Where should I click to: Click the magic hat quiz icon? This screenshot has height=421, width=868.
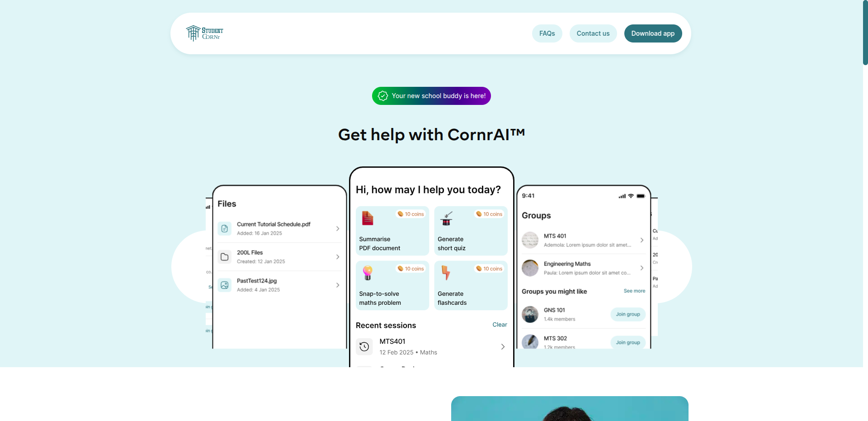(447, 218)
